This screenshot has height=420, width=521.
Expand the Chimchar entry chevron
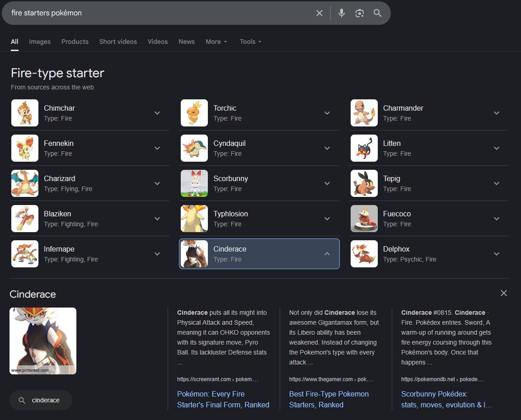click(x=157, y=113)
